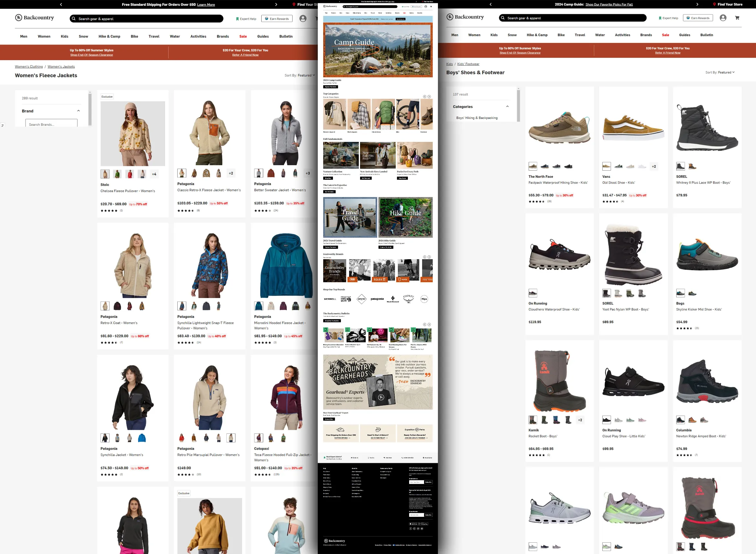Click Refer A Friend Now on the boys' footwear page
The image size is (756, 554).
pyautogui.click(x=668, y=53)
